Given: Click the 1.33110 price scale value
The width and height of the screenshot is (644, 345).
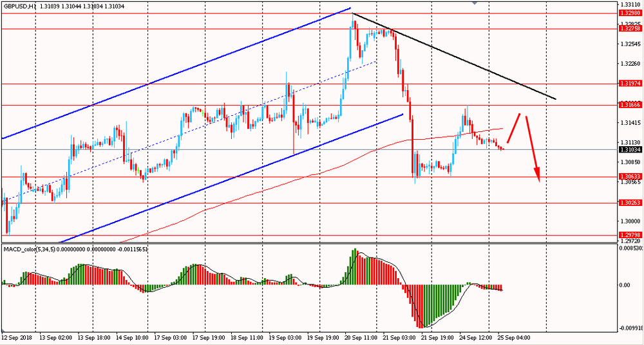Looking at the screenshot, I should click(x=631, y=5).
